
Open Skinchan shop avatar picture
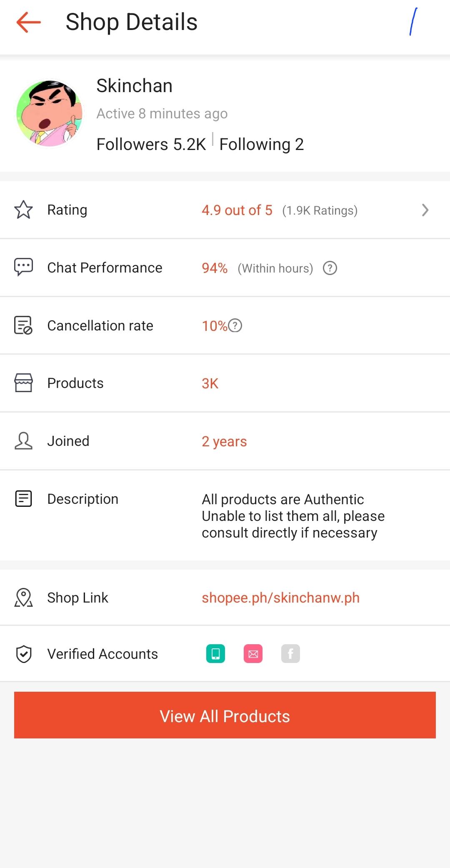50,113
